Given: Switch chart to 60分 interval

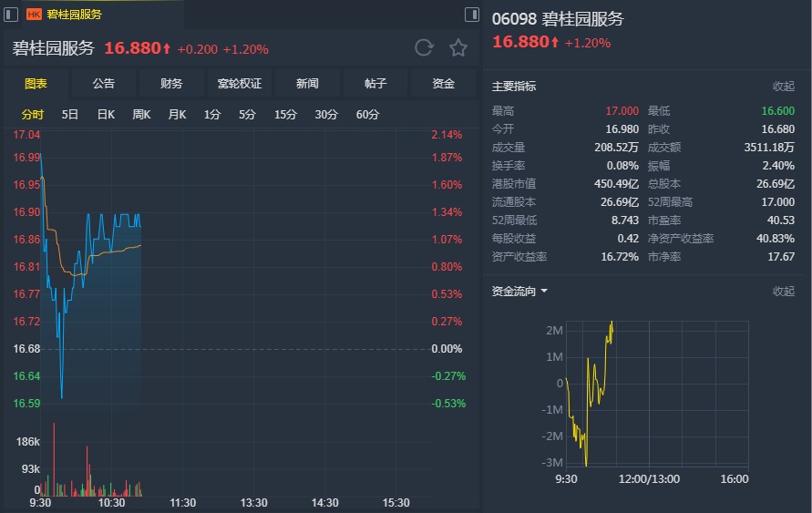Looking at the screenshot, I should coord(368,115).
